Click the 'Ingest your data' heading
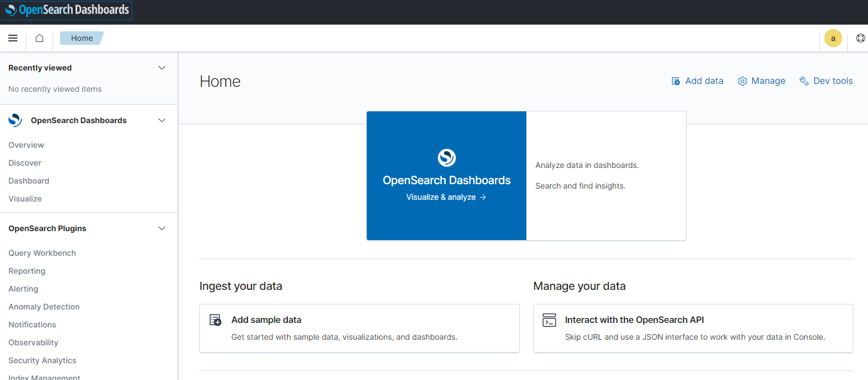This screenshot has width=868, height=380. tap(241, 287)
